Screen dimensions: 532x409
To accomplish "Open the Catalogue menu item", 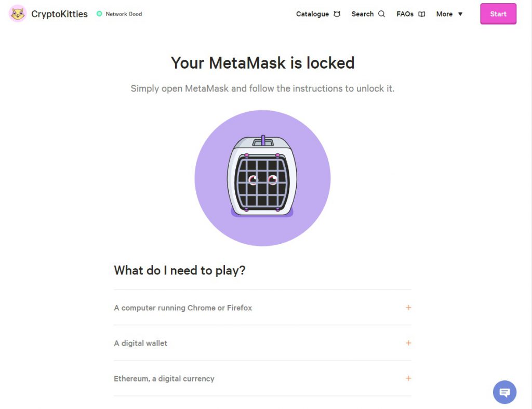I will (312, 14).
